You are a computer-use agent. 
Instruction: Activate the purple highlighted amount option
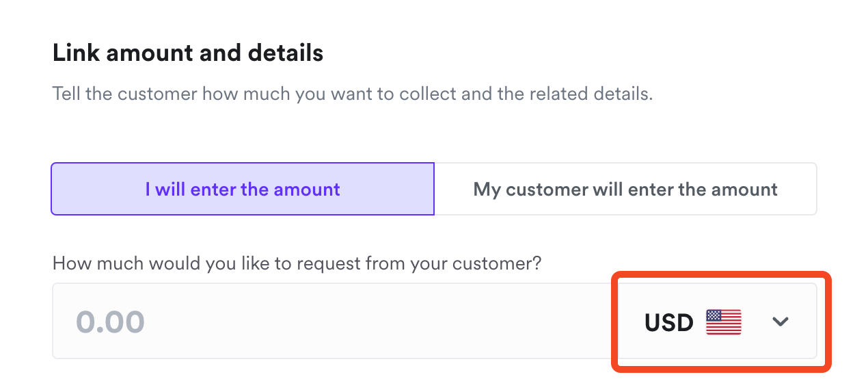click(243, 189)
